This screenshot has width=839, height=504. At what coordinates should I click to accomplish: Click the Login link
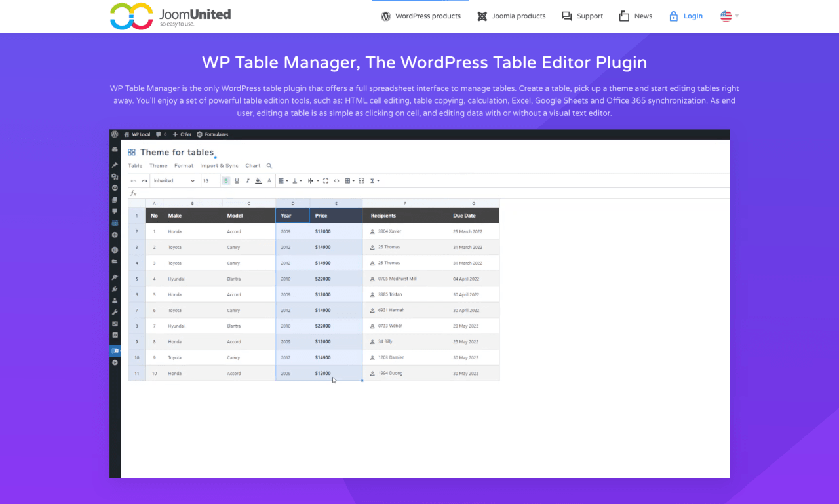coord(686,16)
